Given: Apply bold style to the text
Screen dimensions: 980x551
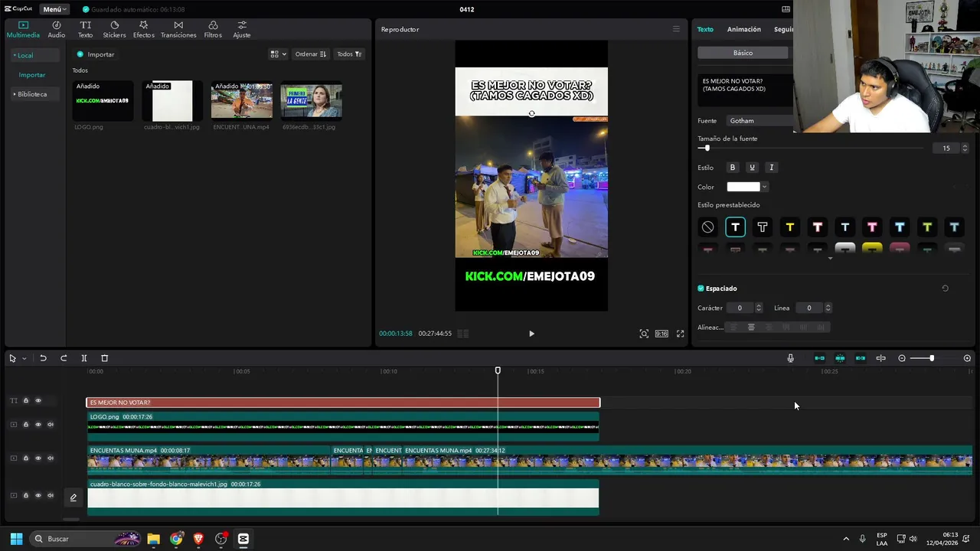Looking at the screenshot, I should tap(732, 168).
